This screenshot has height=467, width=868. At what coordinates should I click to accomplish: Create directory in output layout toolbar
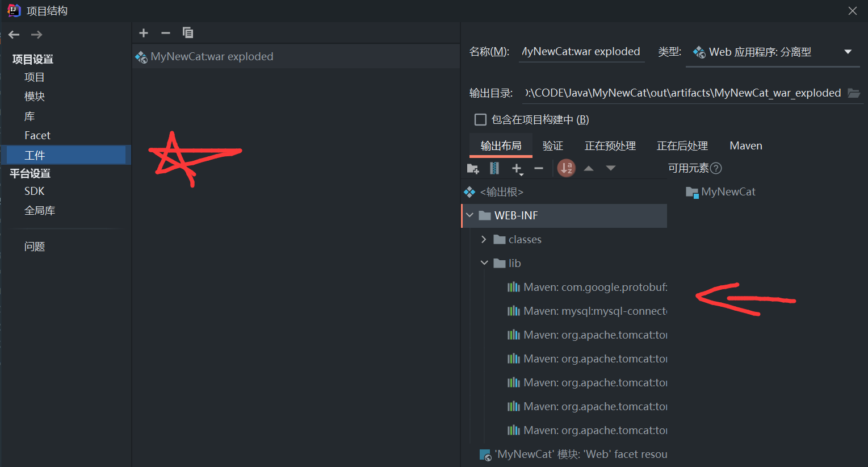473,168
